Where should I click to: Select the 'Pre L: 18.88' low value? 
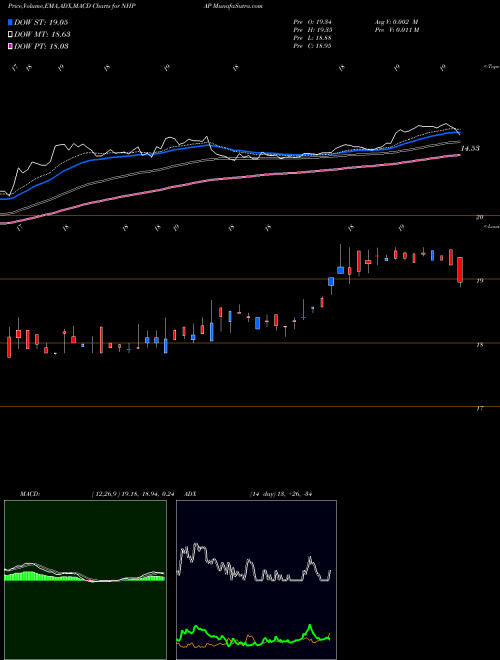pyautogui.click(x=312, y=38)
